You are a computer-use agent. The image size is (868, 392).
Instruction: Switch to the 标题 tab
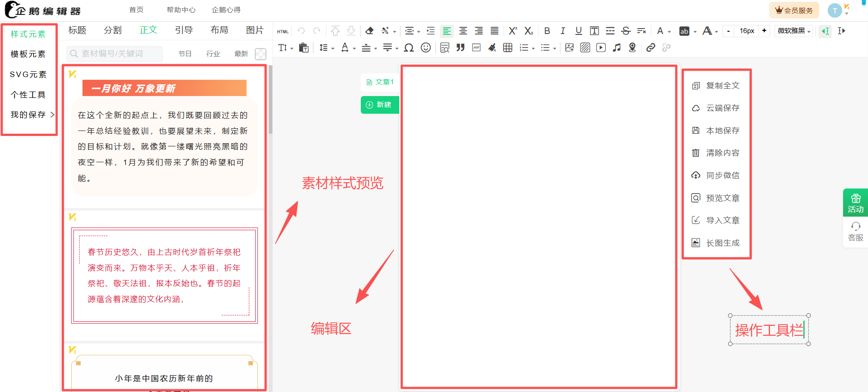coord(77,30)
